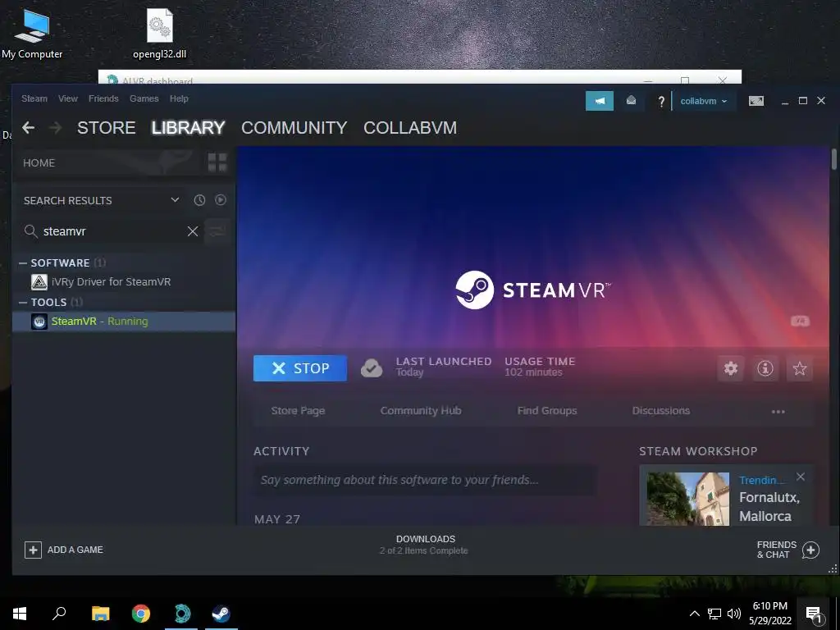840x630 pixels.
Task: Open Friends & Chat plus icon
Action: (x=810, y=550)
